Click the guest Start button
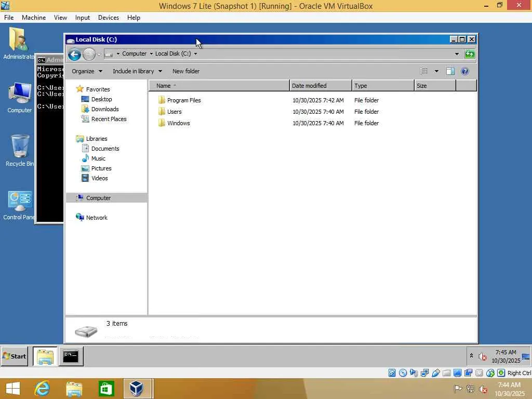This screenshot has height=399, width=532. coord(15,356)
